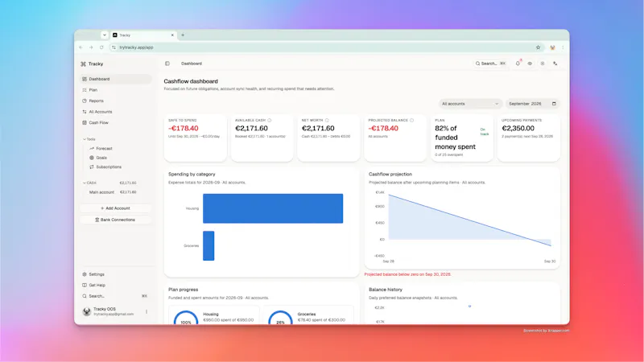
Task: Bookmark this page with the star
Action: 538,47
